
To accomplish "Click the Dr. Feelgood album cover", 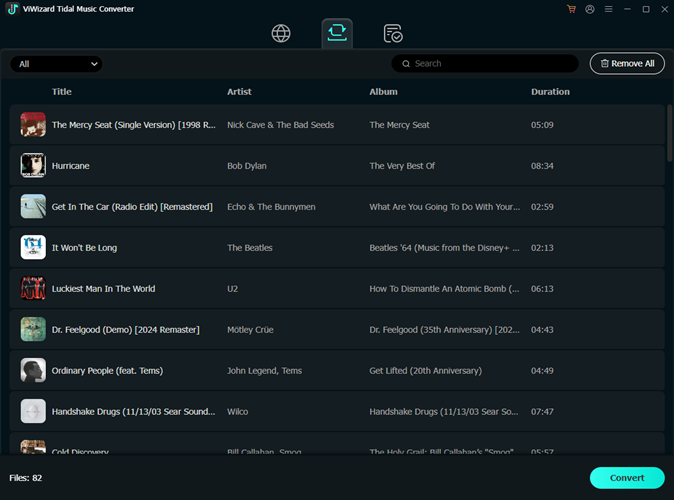I will pyautogui.click(x=33, y=329).
